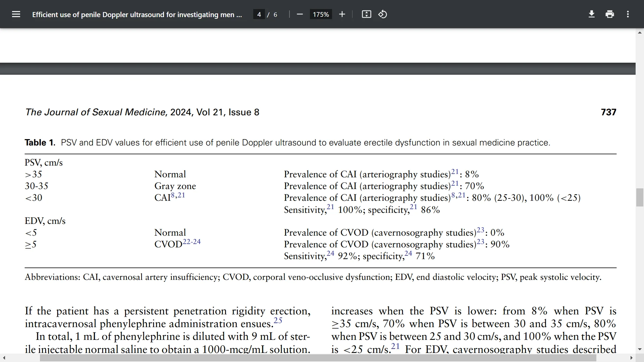The width and height of the screenshot is (644, 362).
Task: Click the scroll down arrow
Action: coord(640,349)
